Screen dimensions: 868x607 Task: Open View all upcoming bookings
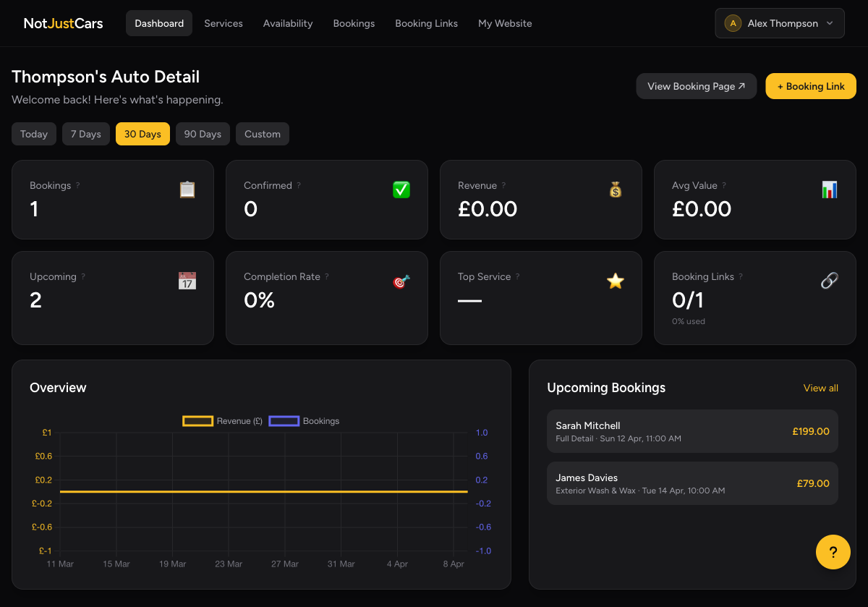820,388
